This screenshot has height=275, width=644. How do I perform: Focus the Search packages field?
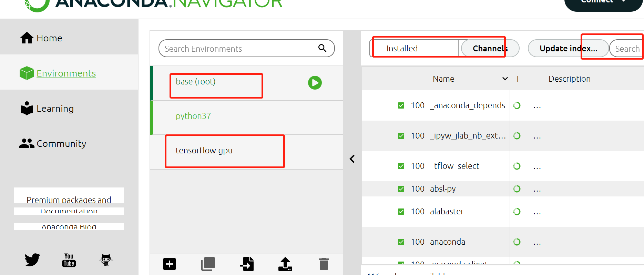tap(627, 49)
